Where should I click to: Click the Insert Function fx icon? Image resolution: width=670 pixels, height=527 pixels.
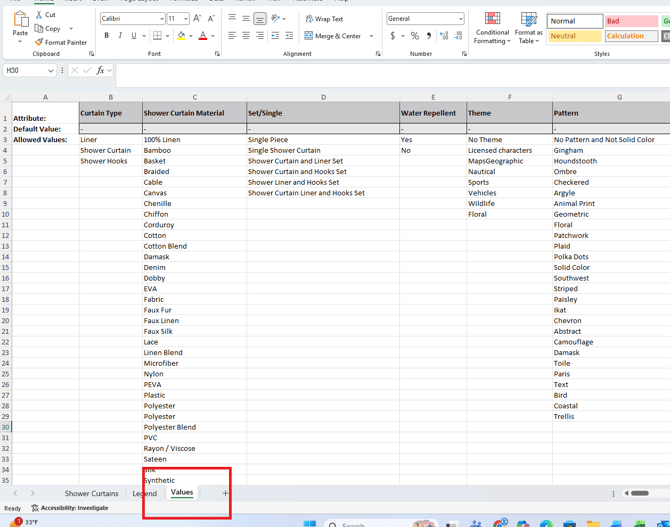point(100,71)
